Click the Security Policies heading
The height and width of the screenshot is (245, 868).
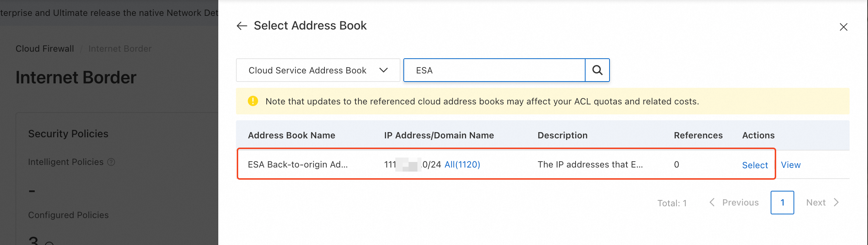pyautogui.click(x=68, y=134)
